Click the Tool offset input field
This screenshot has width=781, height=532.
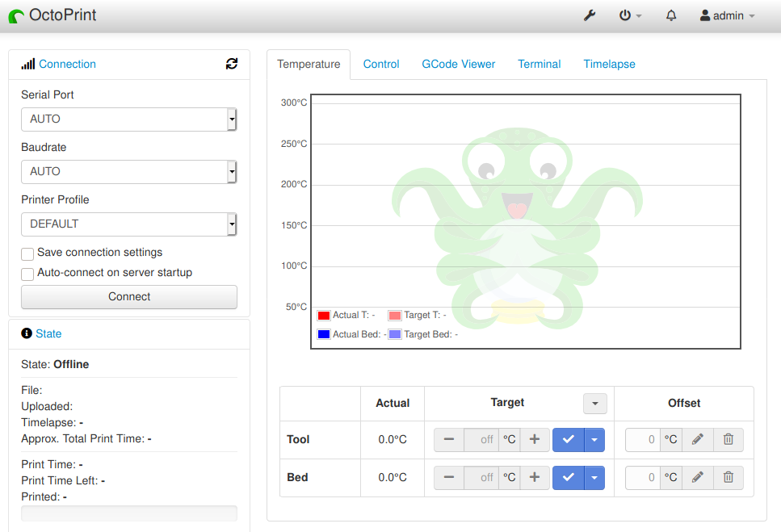tap(643, 439)
